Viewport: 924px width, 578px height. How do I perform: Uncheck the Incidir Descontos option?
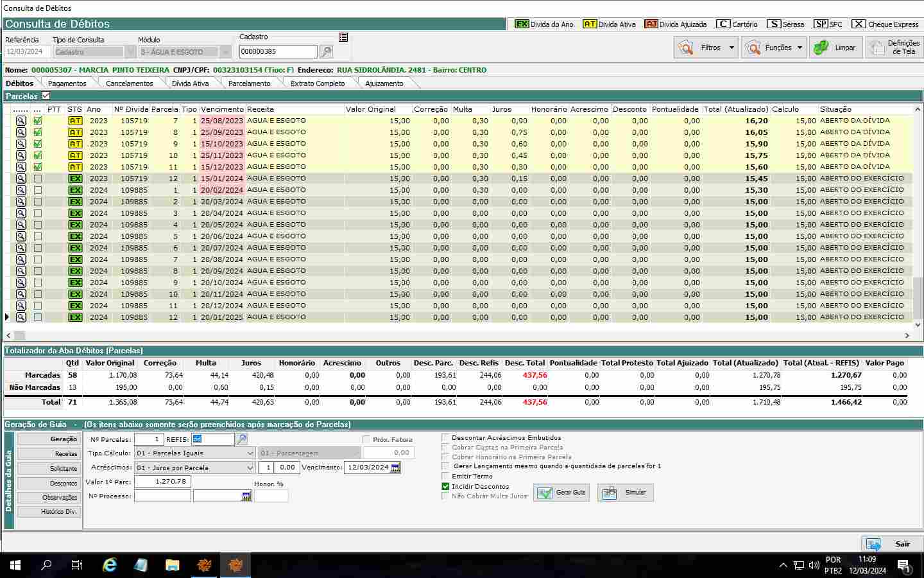coord(445,487)
